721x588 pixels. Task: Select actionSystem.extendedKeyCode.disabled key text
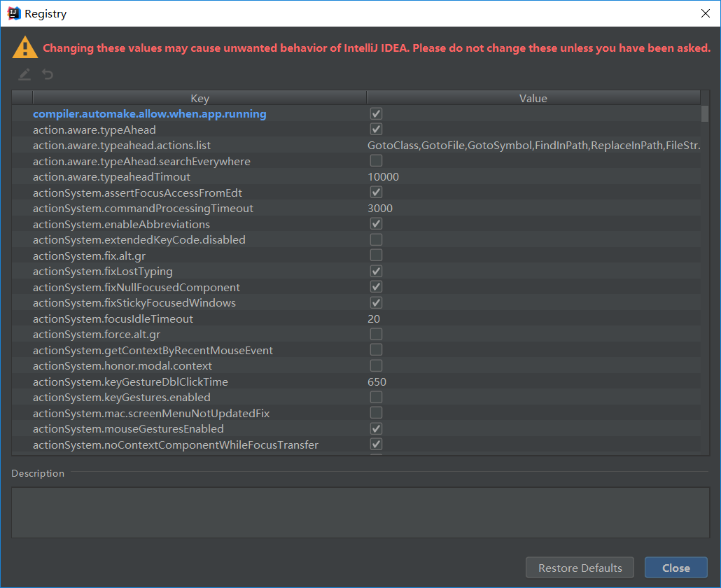[139, 240]
